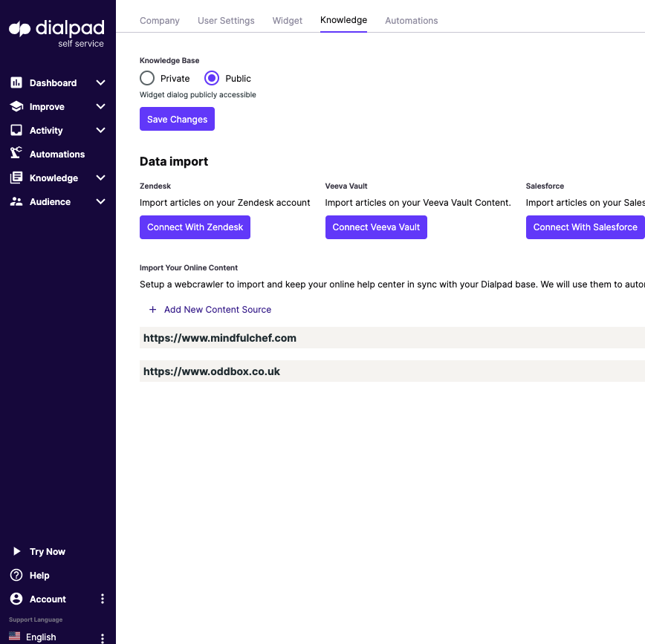Click the 'Import Your Online Content' label

tap(189, 267)
